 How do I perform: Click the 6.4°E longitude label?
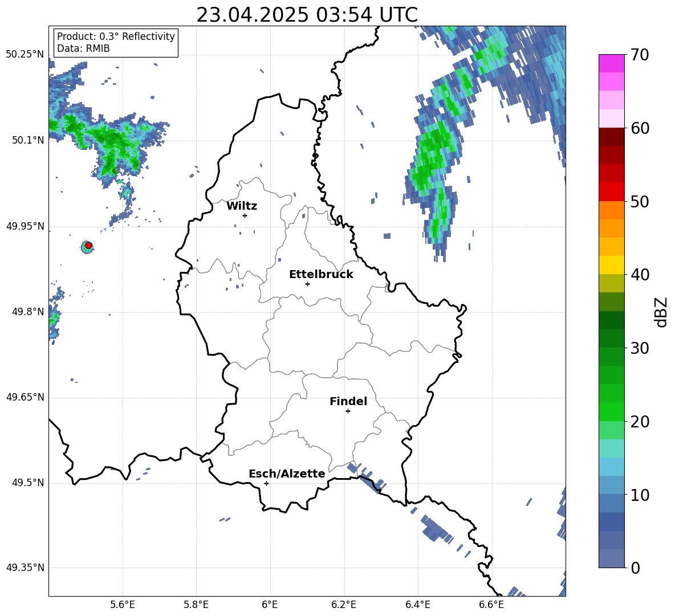[x=417, y=605]
